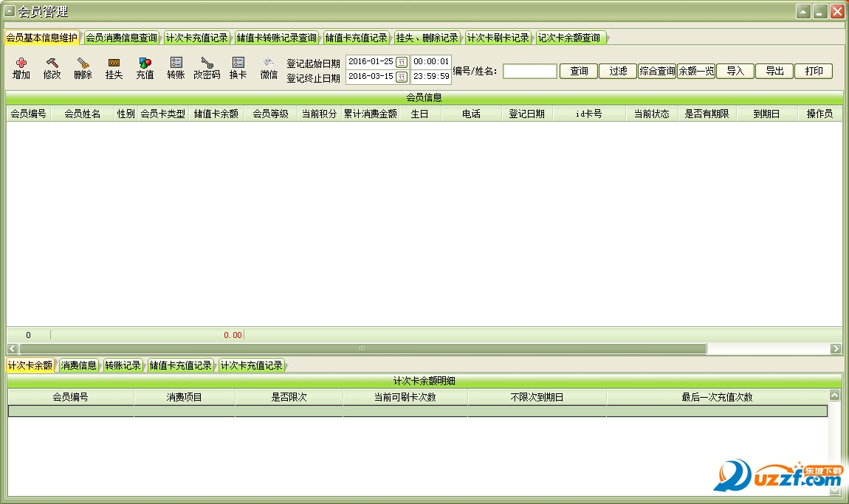The image size is (849, 504).
Task: Click the 改密码 change password icon
Action: coord(207,63)
